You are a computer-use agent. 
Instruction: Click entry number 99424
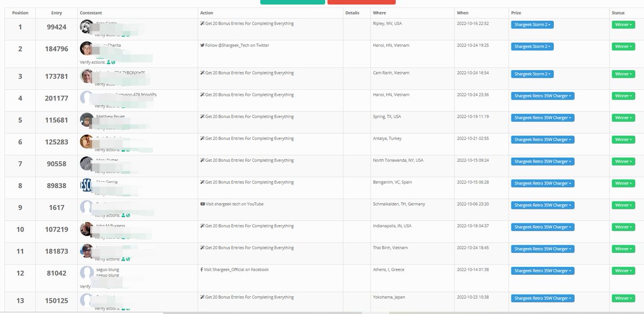[56, 27]
